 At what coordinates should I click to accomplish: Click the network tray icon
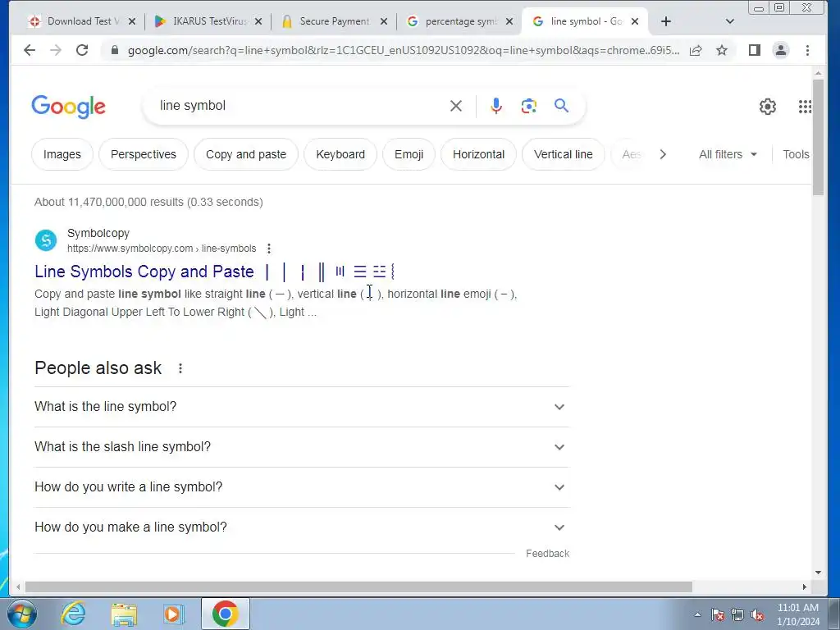pyautogui.click(x=737, y=615)
